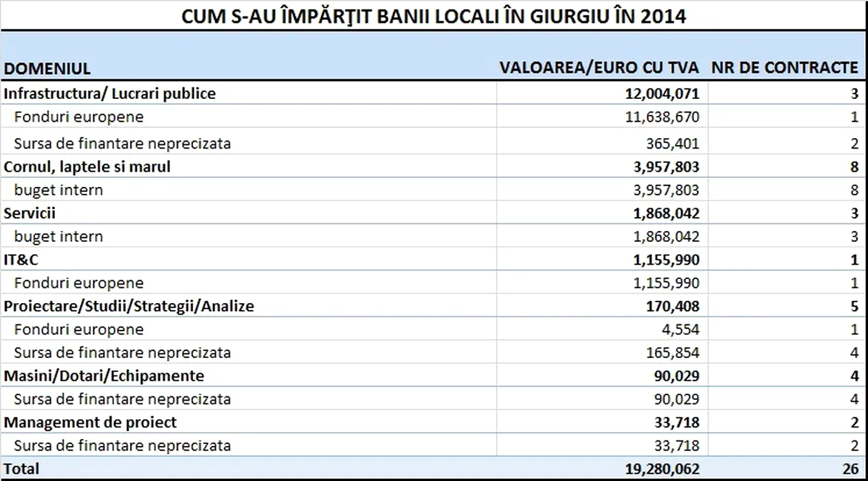This screenshot has height=481, width=868.
Task: Select the Management de proiect category cell
Action: coord(90,422)
